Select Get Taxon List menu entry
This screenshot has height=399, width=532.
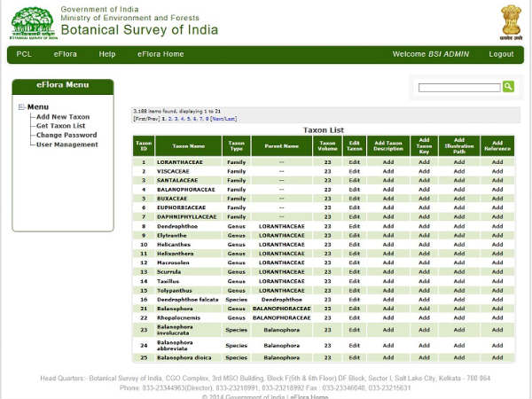coord(60,126)
